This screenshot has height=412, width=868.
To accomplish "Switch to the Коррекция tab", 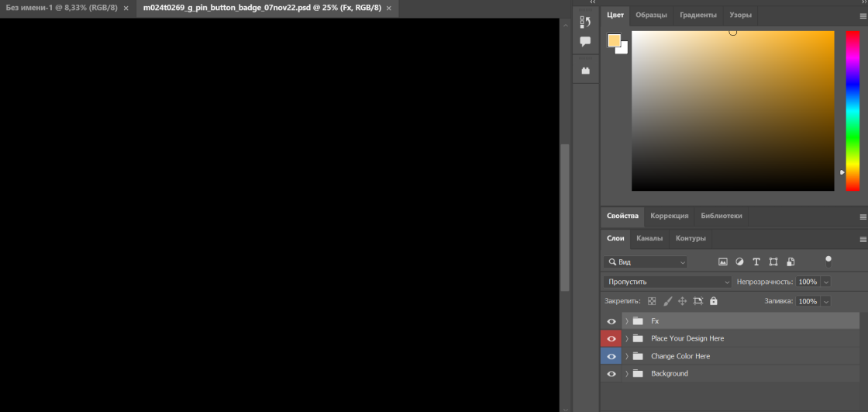I will pyautogui.click(x=670, y=216).
